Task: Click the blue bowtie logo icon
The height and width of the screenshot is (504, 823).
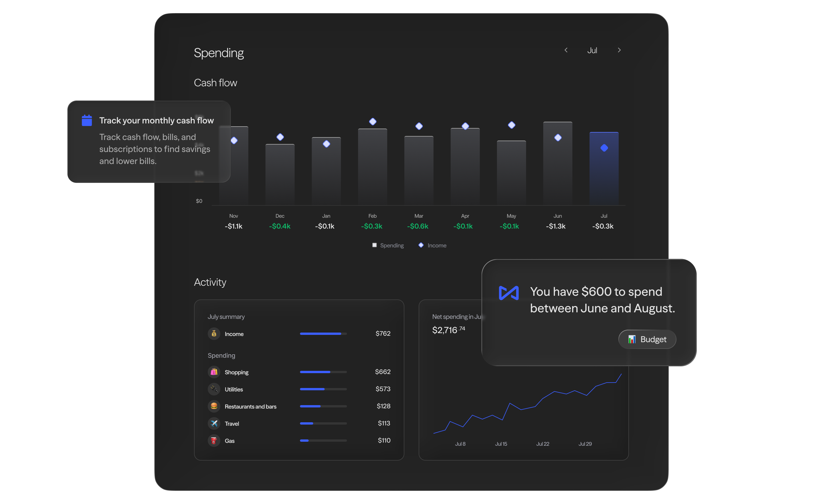Action: tap(508, 293)
